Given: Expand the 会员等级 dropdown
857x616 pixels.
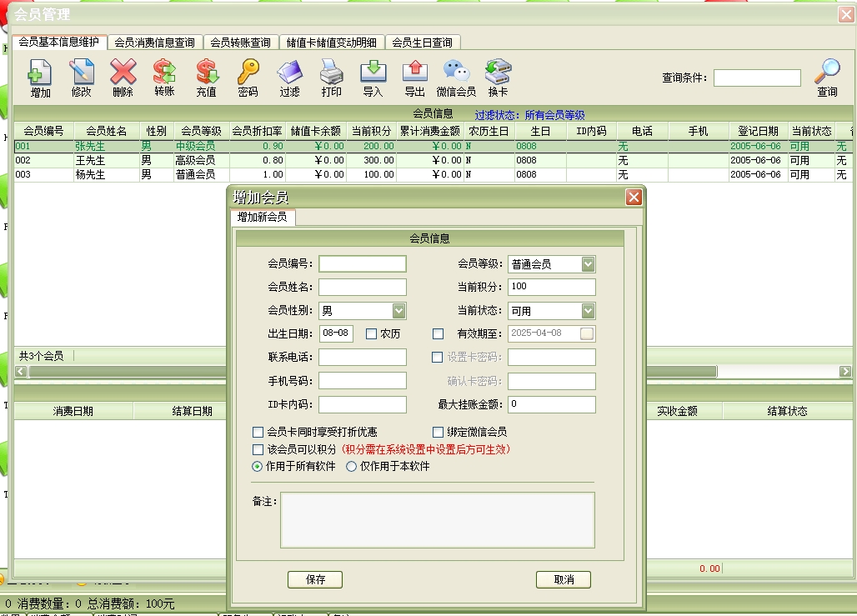Looking at the screenshot, I should pos(588,264).
